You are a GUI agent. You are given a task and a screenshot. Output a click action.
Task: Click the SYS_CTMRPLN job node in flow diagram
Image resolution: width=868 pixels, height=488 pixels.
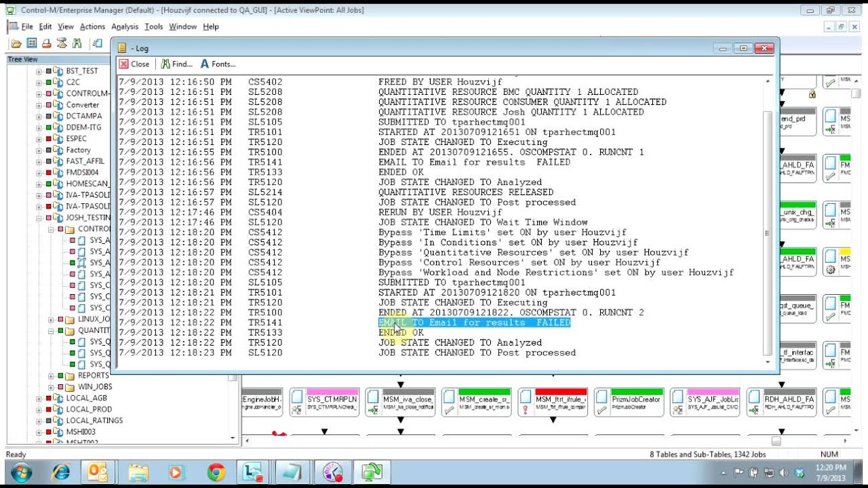[x=324, y=402]
